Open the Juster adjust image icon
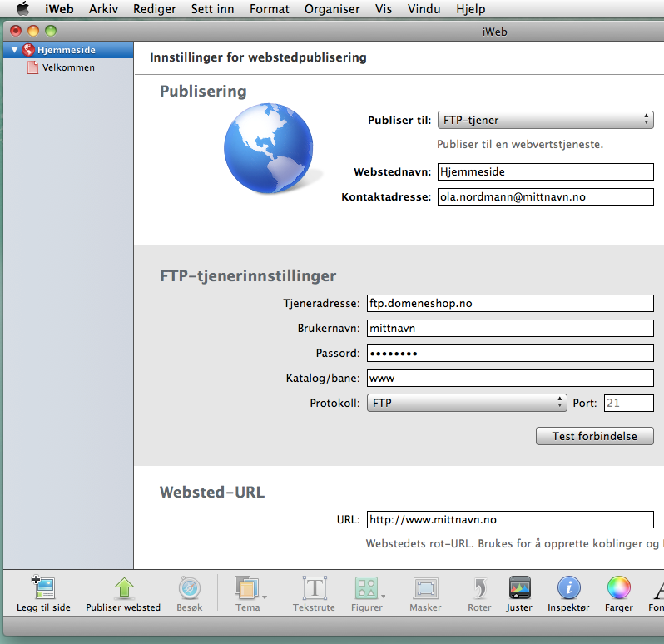 pyautogui.click(x=519, y=587)
